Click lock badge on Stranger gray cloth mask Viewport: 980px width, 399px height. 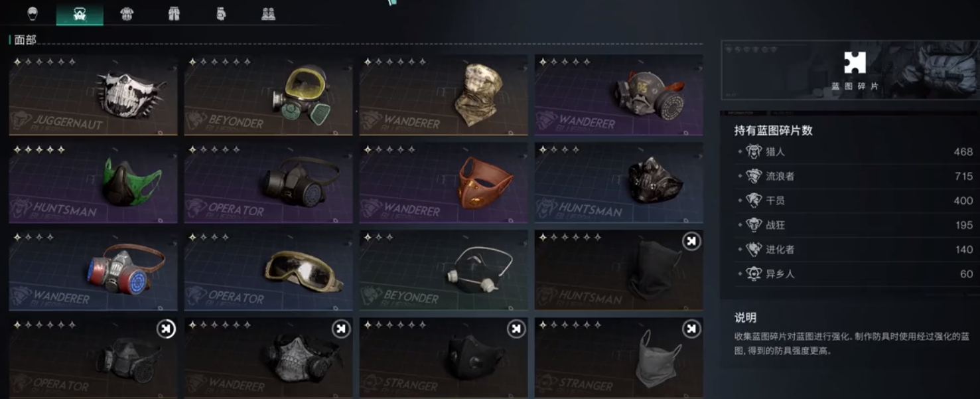click(x=691, y=329)
